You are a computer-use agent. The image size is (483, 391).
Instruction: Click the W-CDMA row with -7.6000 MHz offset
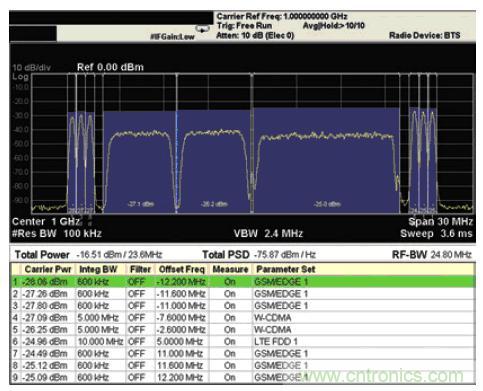point(243,318)
